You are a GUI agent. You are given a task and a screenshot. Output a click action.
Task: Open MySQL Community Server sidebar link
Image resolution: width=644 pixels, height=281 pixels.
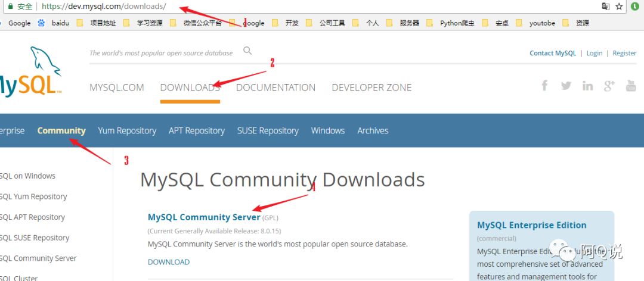pyautogui.click(x=38, y=258)
